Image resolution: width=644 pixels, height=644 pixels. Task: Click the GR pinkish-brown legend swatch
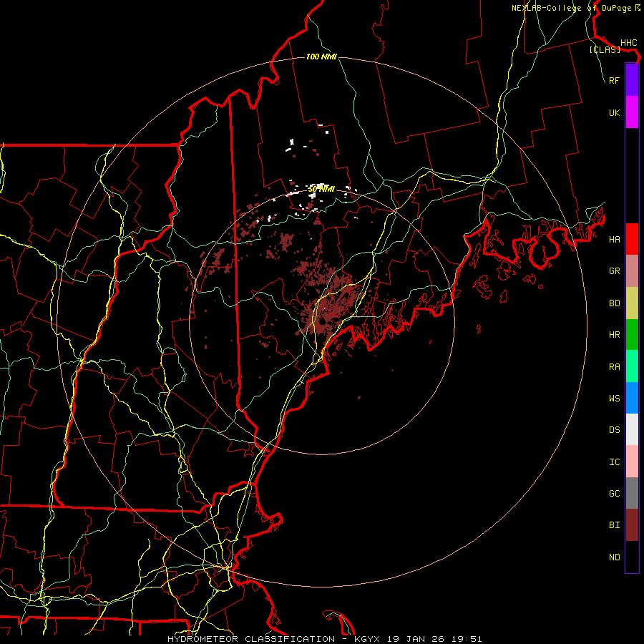(x=632, y=271)
